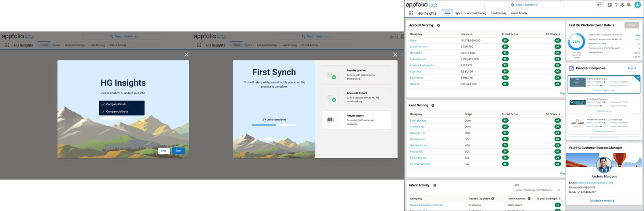Open the Flexera Software lead link
The height and width of the screenshot is (211, 644).
click(420, 164)
